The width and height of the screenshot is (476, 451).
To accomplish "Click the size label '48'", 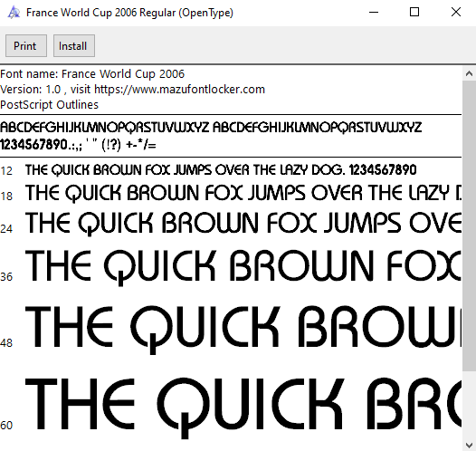I will click(x=6, y=343).
